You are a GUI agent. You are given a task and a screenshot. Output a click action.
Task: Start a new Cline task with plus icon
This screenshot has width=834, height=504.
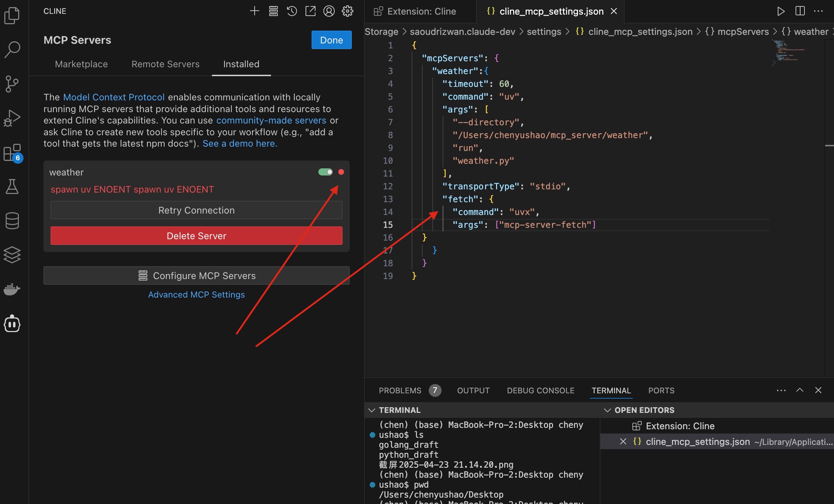coord(254,11)
